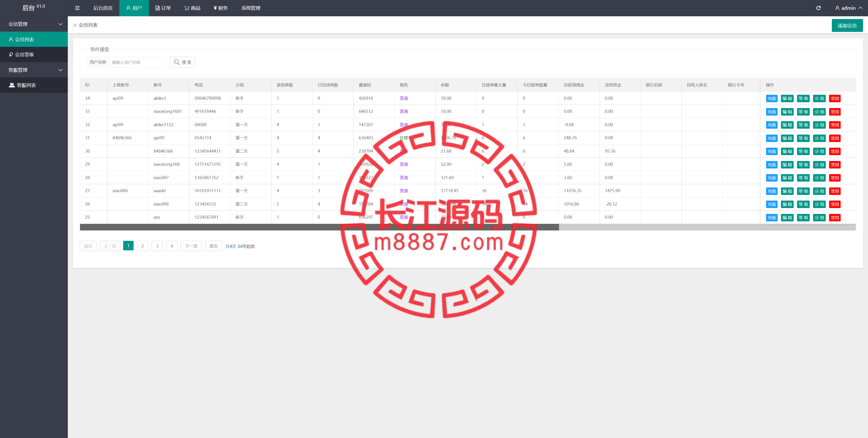The height and width of the screenshot is (438, 868).
Task: Collapse the 客服管理 sidebar group
Action: pos(34,70)
